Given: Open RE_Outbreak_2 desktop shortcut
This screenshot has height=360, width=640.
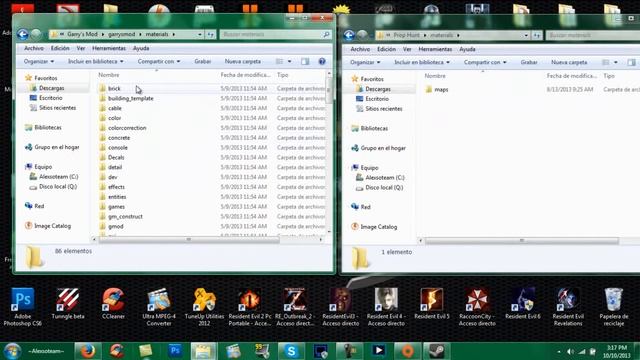Looking at the screenshot, I should (x=295, y=306).
